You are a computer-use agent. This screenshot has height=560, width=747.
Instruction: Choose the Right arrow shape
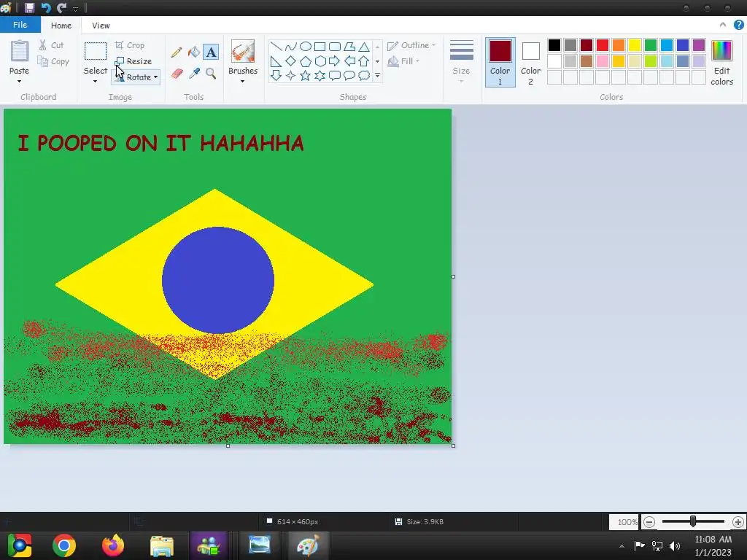335,61
